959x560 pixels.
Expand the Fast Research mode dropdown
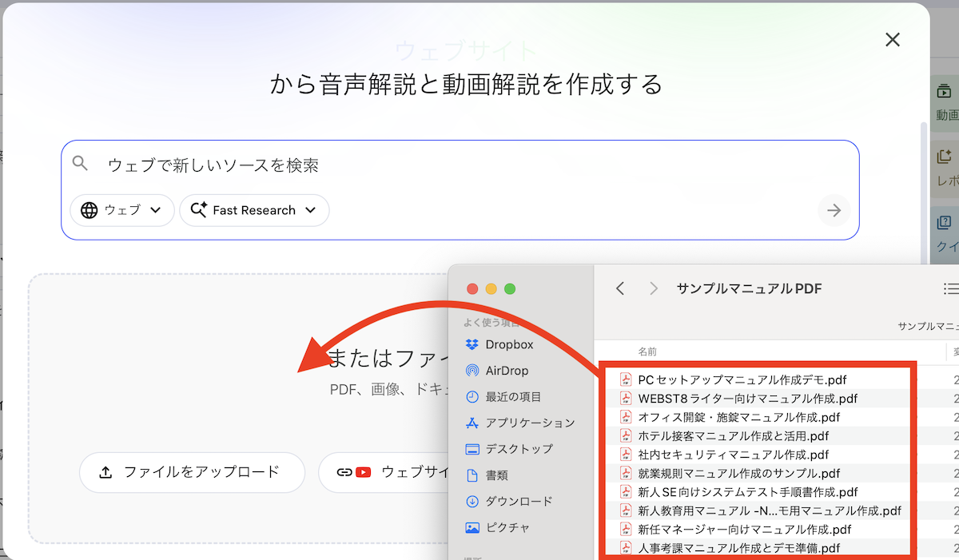(x=254, y=210)
